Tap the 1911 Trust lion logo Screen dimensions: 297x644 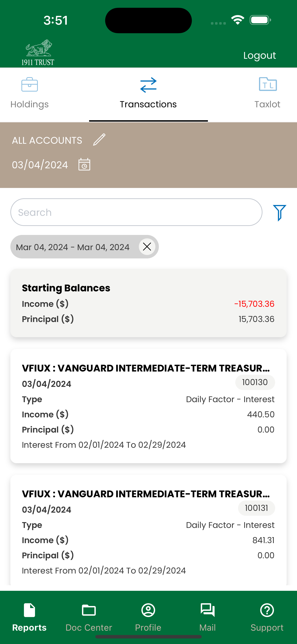point(38,53)
